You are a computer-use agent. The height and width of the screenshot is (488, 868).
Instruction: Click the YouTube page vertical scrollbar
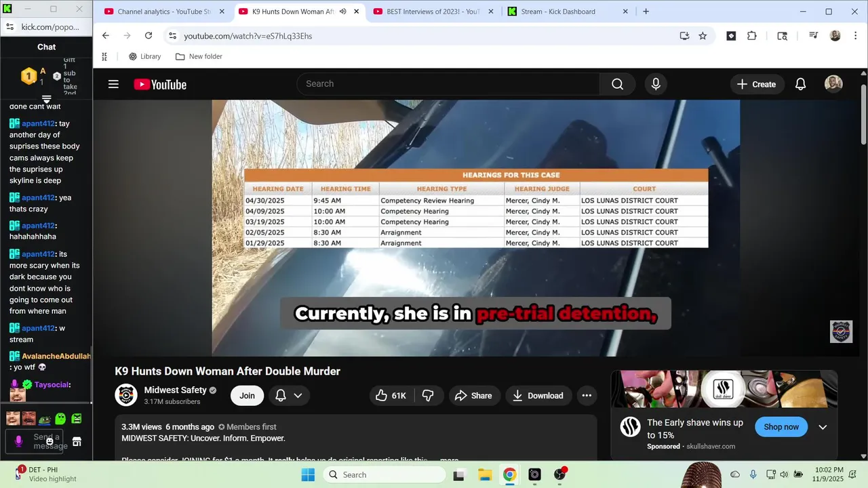tap(863, 115)
